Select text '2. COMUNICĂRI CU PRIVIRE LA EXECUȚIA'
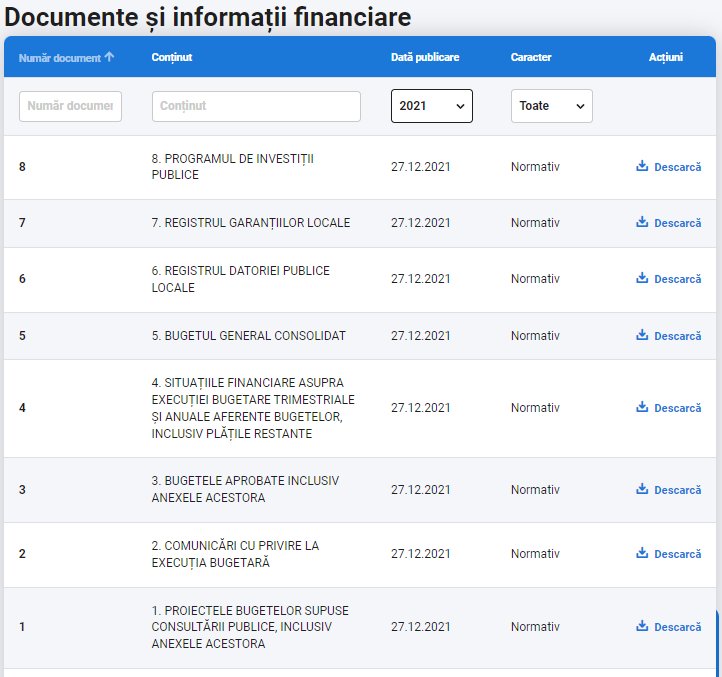This screenshot has height=677, width=722. [x=235, y=554]
